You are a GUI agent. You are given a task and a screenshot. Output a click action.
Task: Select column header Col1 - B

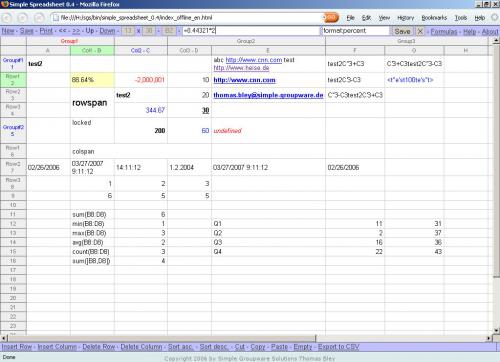(x=92, y=51)
